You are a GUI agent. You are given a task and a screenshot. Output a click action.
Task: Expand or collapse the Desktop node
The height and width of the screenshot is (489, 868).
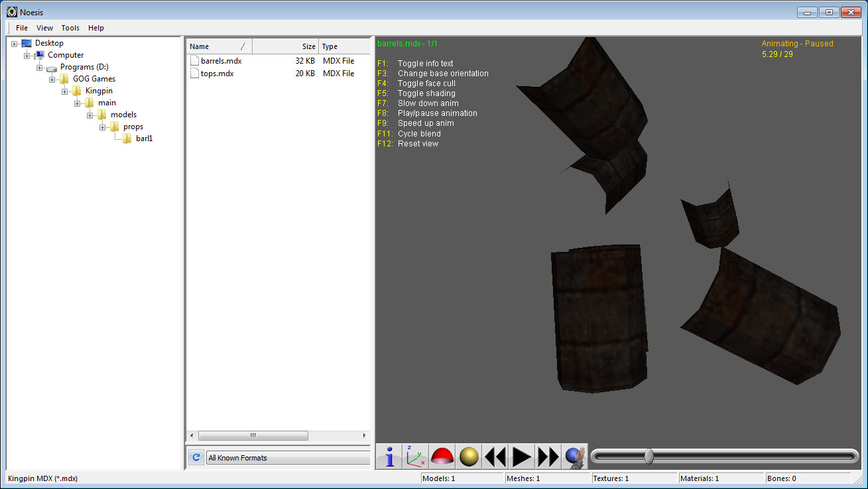pyautogui.click(x=15, y=44)
